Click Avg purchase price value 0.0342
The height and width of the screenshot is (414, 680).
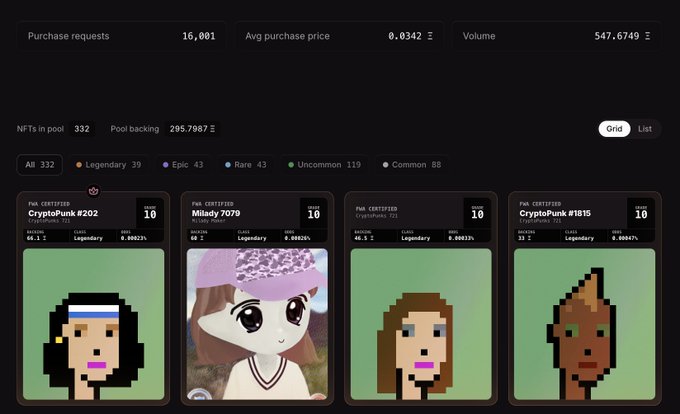point(410,36)
